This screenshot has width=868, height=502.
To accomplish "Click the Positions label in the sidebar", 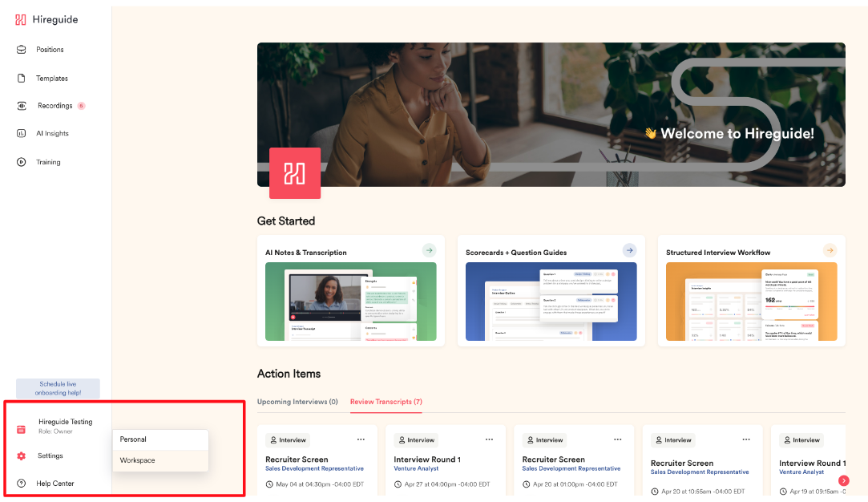I will 50,50.
